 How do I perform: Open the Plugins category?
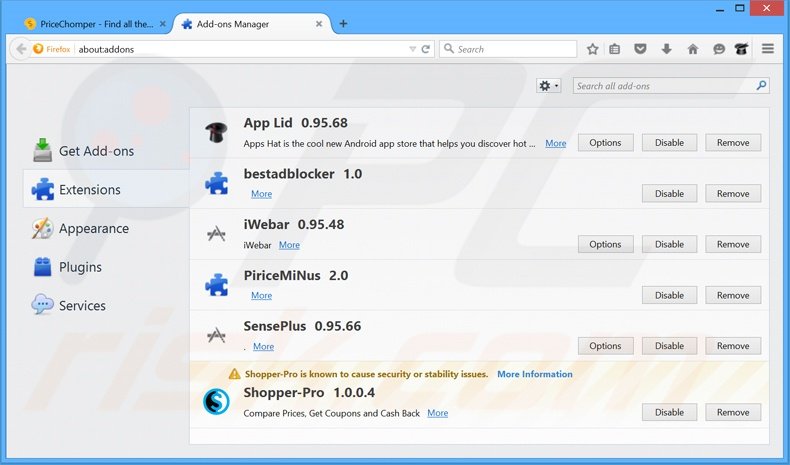tap(106, 267)
